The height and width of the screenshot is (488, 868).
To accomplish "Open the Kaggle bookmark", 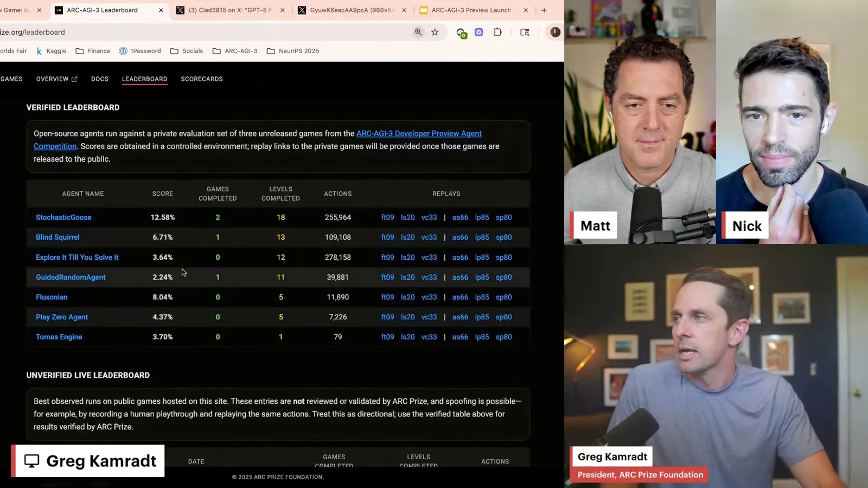I will coord(51,51).
